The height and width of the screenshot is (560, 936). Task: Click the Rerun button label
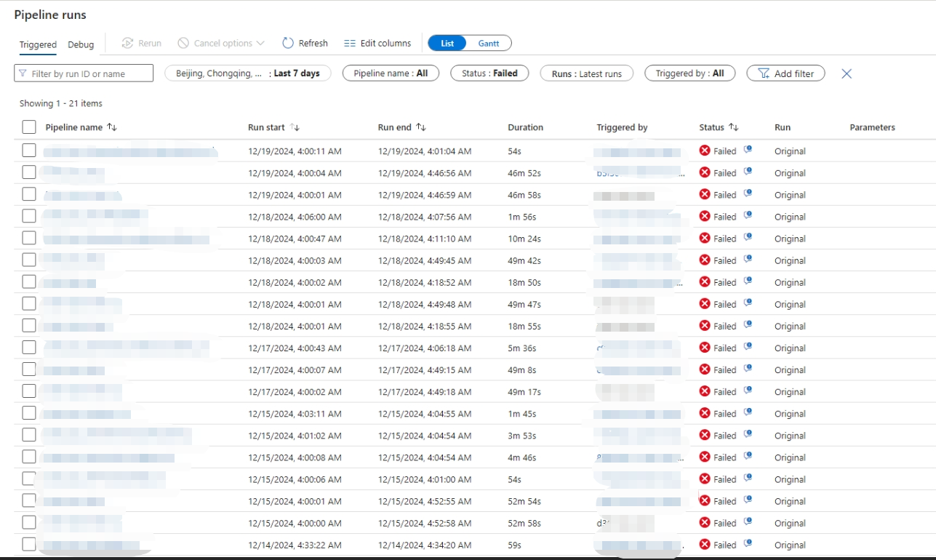tap(150, 44)
